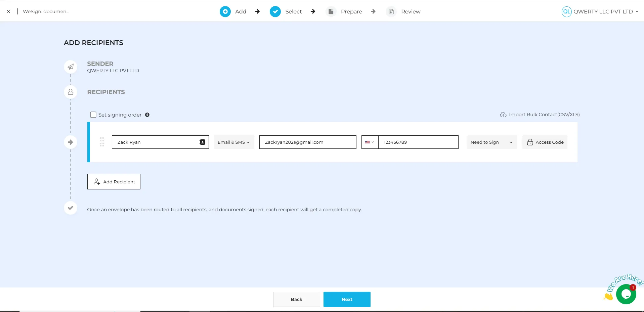Click the Add Recipient button

point(114,182)
